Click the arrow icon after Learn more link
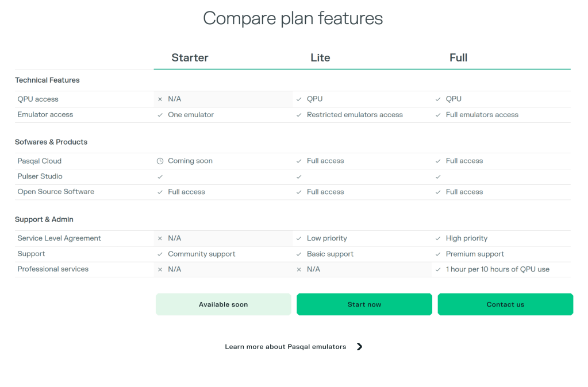 (359, 347)
